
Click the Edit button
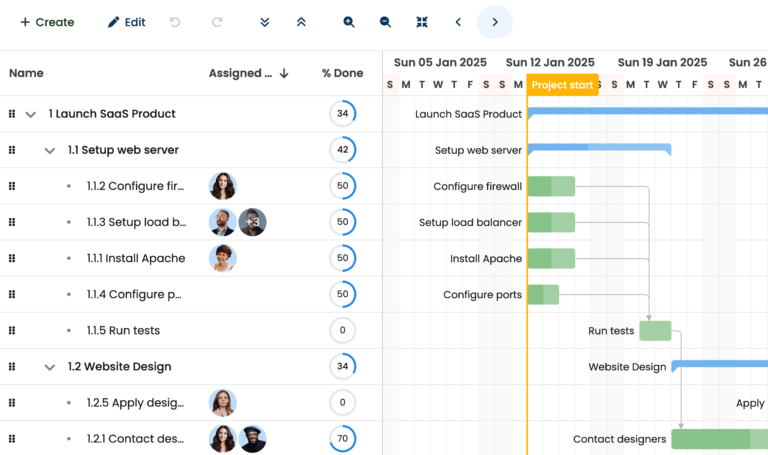point(126,22)
